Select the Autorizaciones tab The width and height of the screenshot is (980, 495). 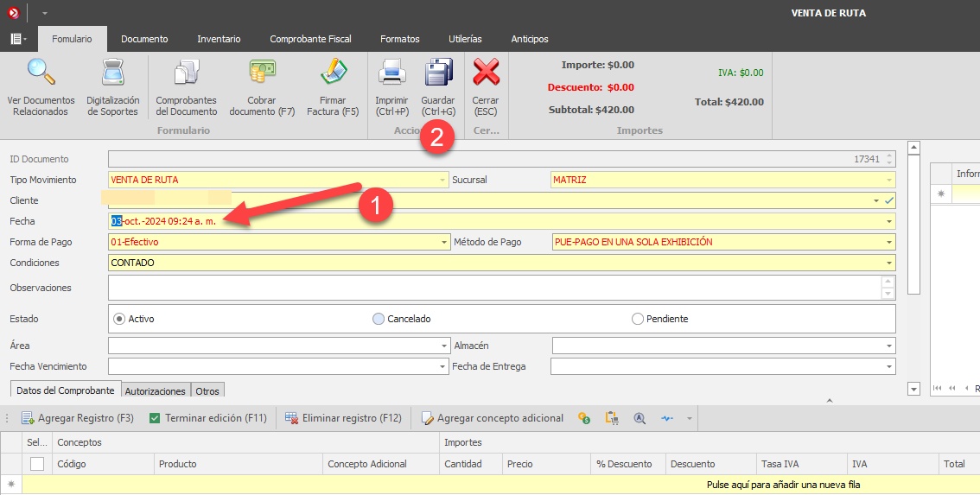pos(155,390)
